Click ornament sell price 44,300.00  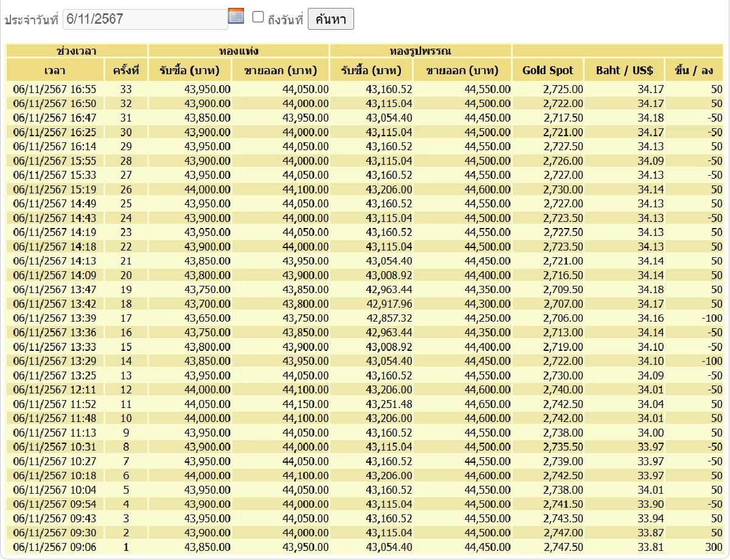click(487, 303)
